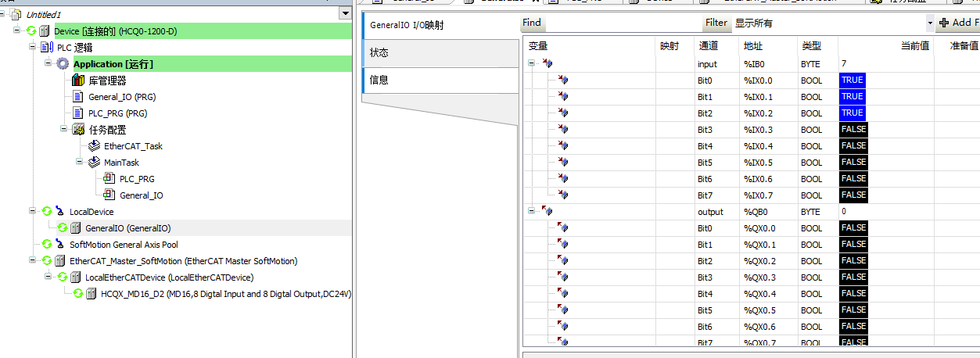Click the task configuration (任务配置) icon

tap(78, 130)
